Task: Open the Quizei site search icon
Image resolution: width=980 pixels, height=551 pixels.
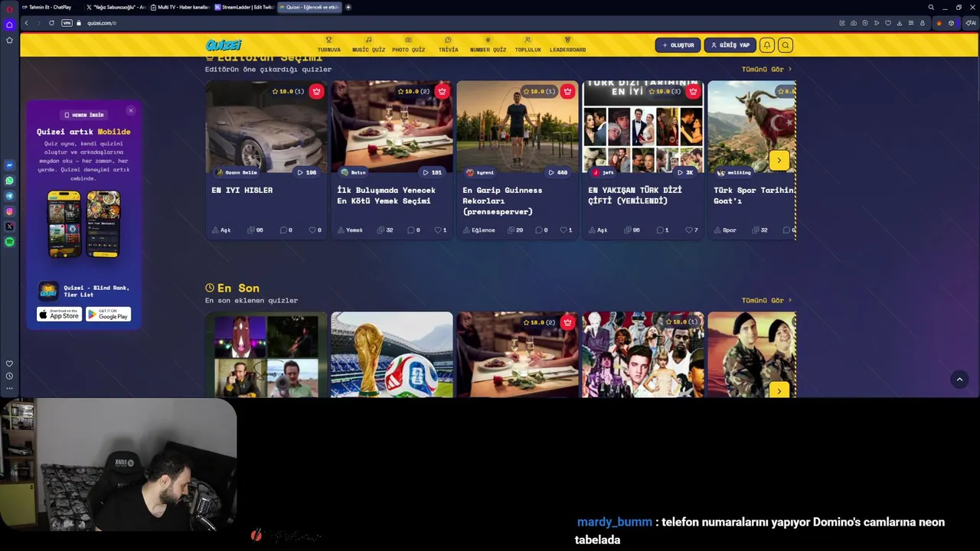Action: click(x=785, y=45)
